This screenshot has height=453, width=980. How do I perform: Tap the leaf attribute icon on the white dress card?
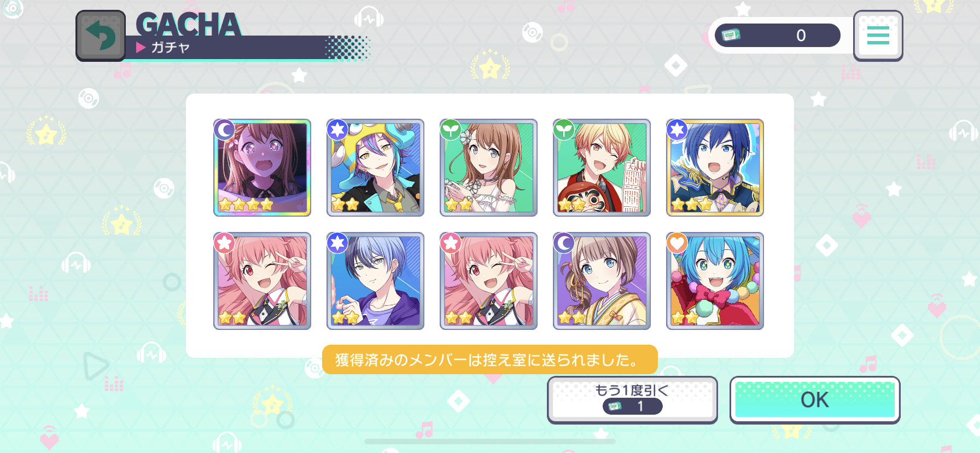pos(451,130)
